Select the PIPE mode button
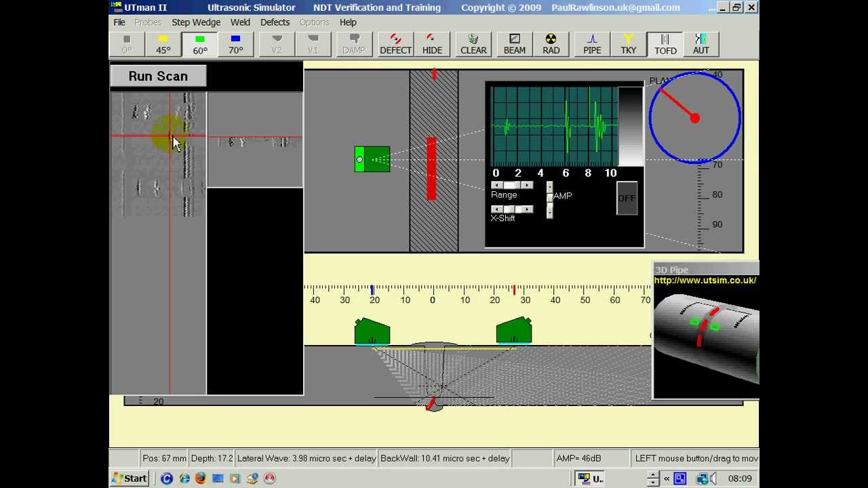The width and height of the screenshot is (868, 488). (592, 44)
